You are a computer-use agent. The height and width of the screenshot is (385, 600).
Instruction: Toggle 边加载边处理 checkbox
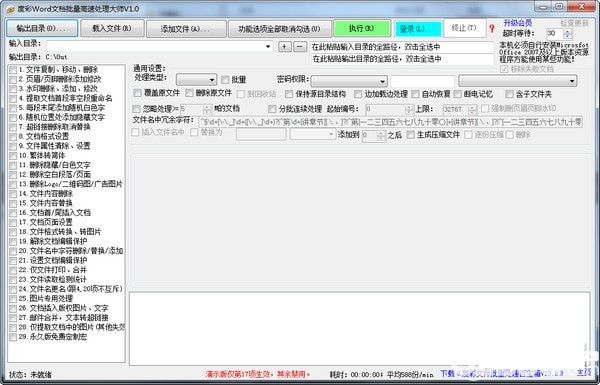point(358,94)
